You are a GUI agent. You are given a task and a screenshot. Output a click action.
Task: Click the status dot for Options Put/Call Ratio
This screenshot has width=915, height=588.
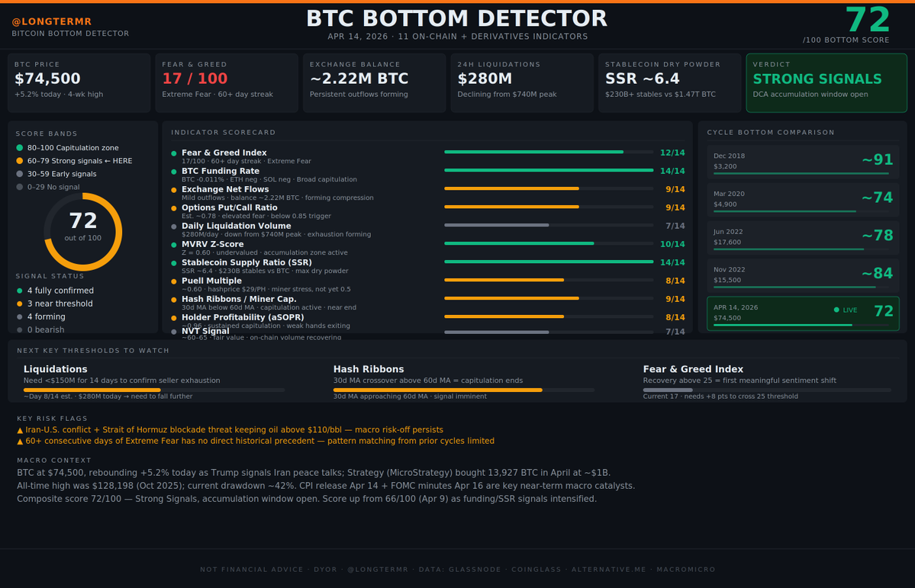(174, 208)
